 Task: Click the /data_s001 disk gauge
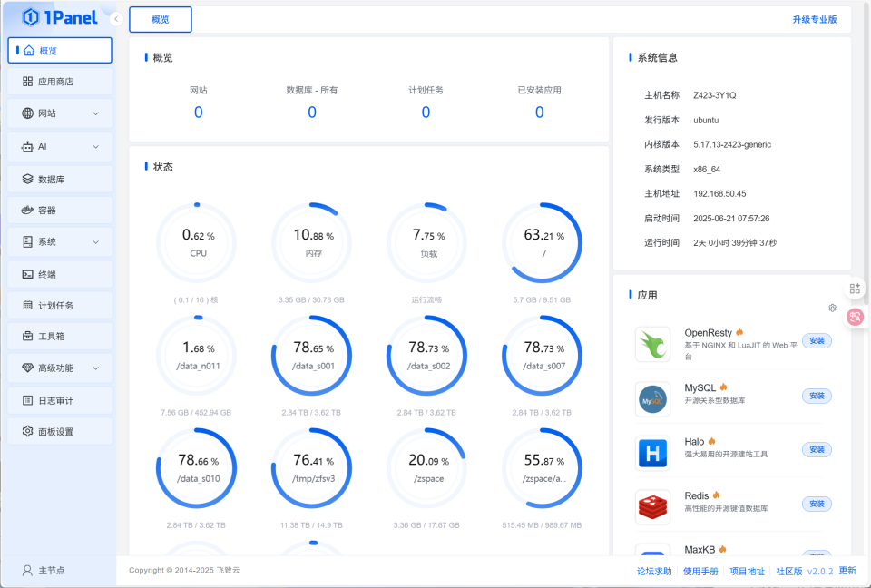pos(311,356)
